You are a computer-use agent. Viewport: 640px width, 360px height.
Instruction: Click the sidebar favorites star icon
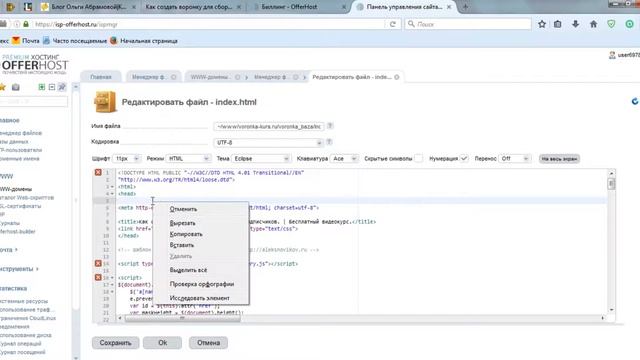point(2,87)
